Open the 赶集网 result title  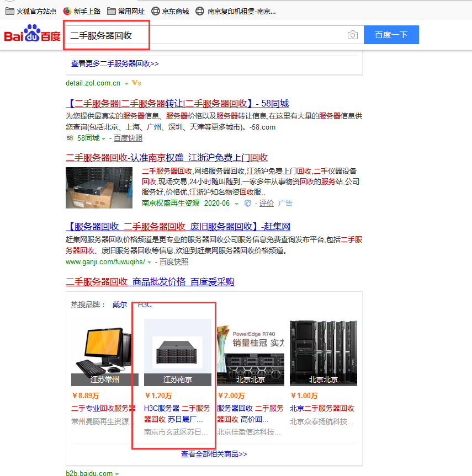tap(178, 227)
